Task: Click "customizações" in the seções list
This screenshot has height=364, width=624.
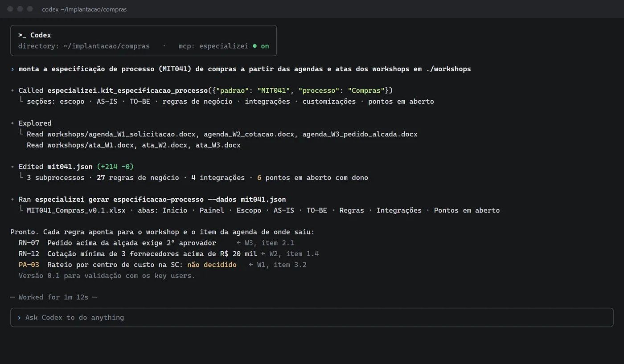Action: tap(329, 101)
